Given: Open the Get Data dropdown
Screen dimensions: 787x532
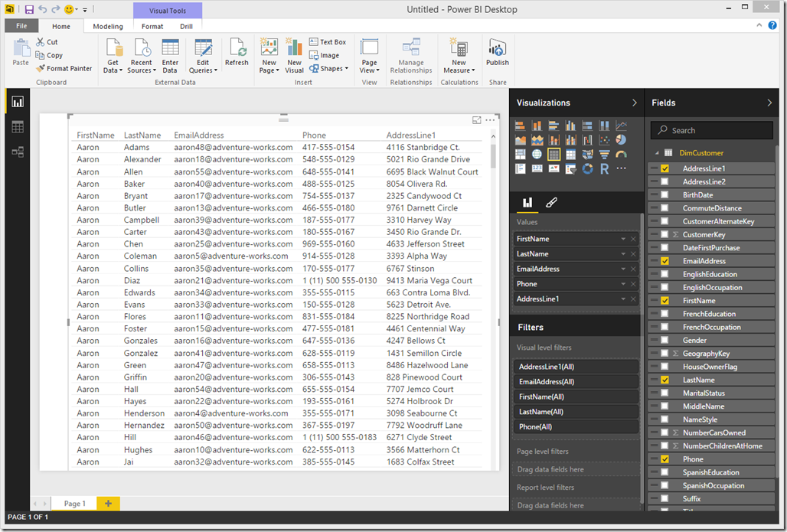Looking at the screenshot, I should (113, 56).
